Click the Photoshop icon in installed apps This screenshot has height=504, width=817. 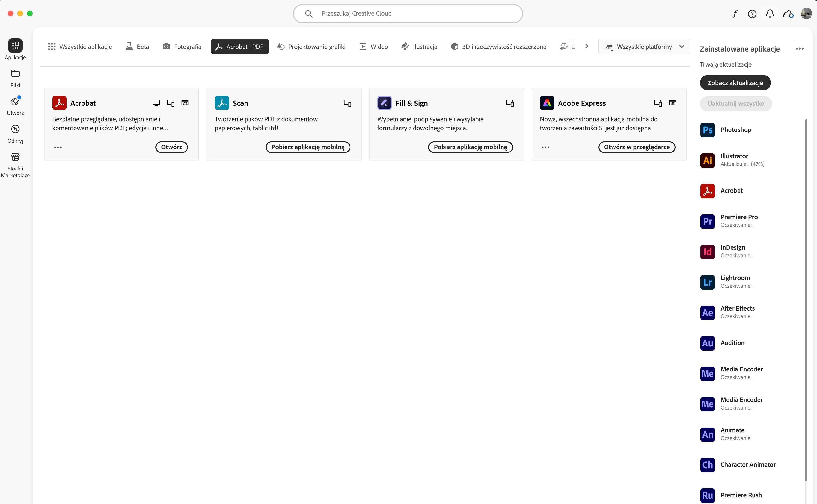click(707, 130)
